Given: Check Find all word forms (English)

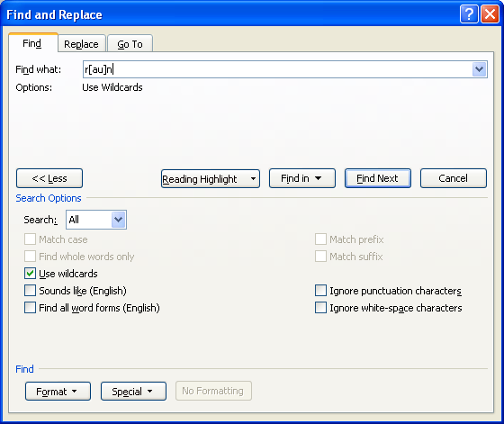Looking at the screenshot, I should 31,308.
